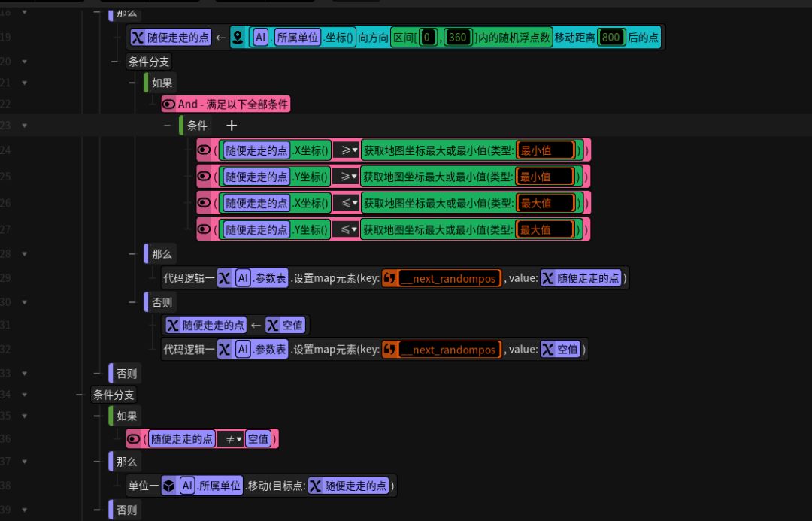The image size is (812, 521).
Task: Select 最小值 type field on line 24
Action: (545, 150)
